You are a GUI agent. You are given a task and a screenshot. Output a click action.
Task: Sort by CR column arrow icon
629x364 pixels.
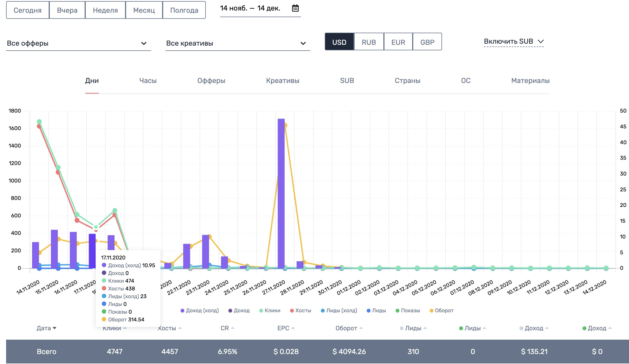pos(233,328)
